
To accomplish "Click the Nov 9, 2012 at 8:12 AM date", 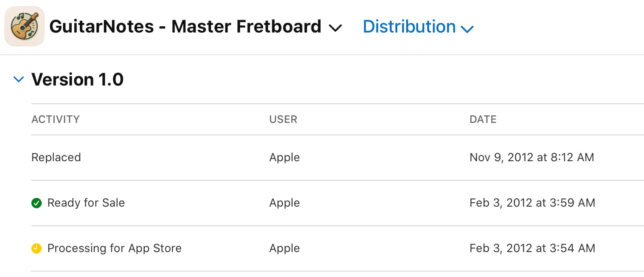I will tap(532, 158).
